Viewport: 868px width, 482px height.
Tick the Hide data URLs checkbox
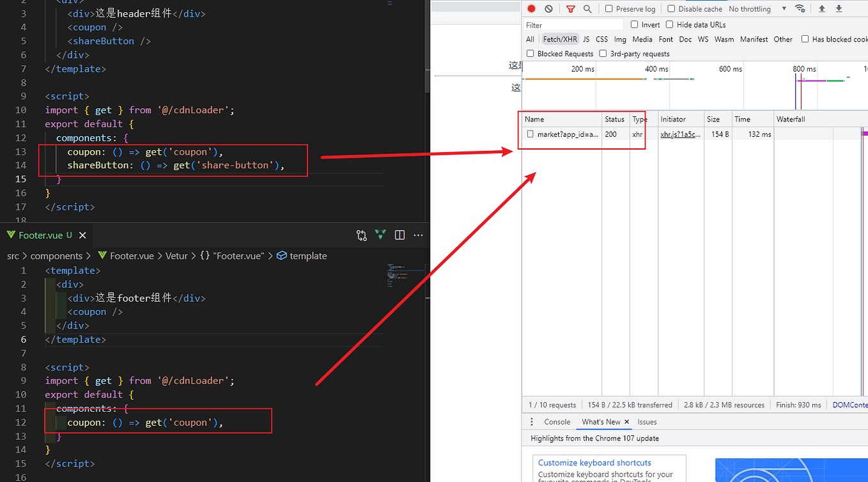click(x=669, y=24)
